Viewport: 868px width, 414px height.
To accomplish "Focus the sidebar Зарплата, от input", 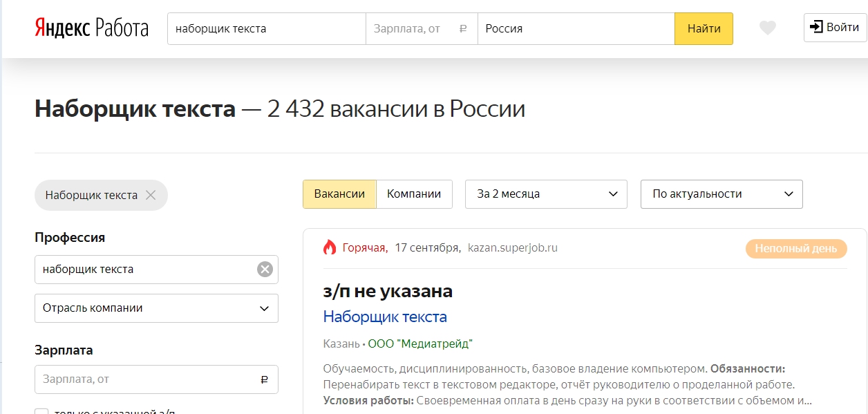I will pos(156,379).
